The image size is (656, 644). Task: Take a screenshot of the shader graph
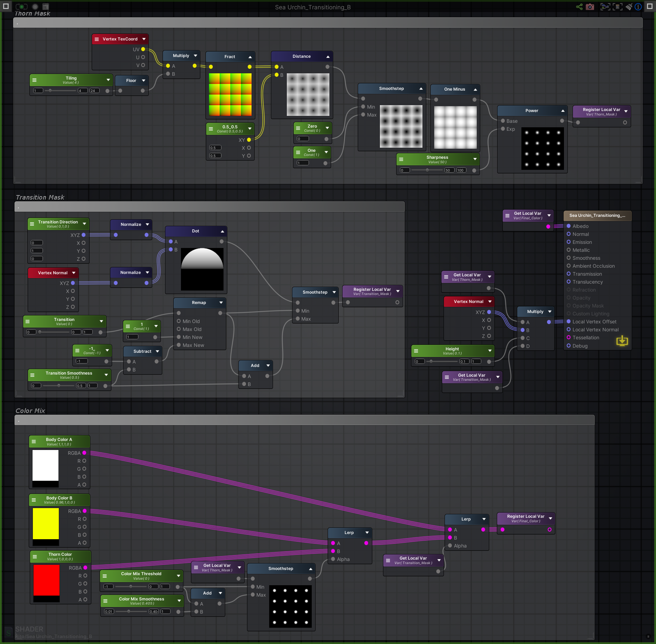point(590,7)
